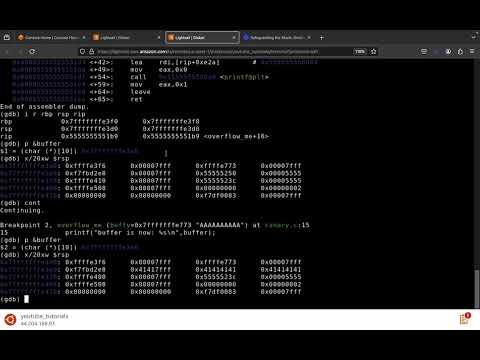Click the '(gdb) i r rbp rsp rip' command
Screen dimensions: 480x360
point(43,114)
